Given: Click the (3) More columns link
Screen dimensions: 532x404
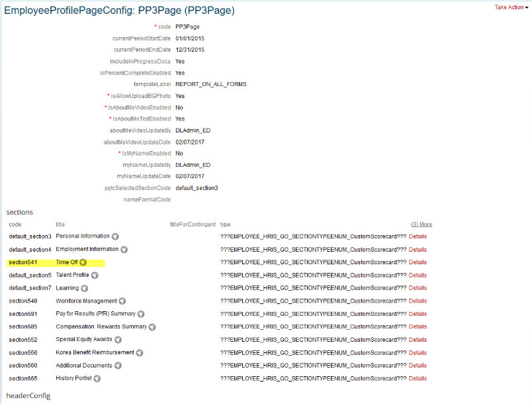Looking at the screenshot, I should 421,225.
